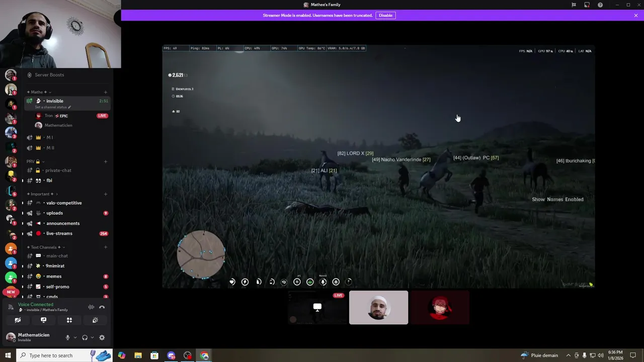
Task: Open Pluie demain weather widget
Action: point(539,355)
